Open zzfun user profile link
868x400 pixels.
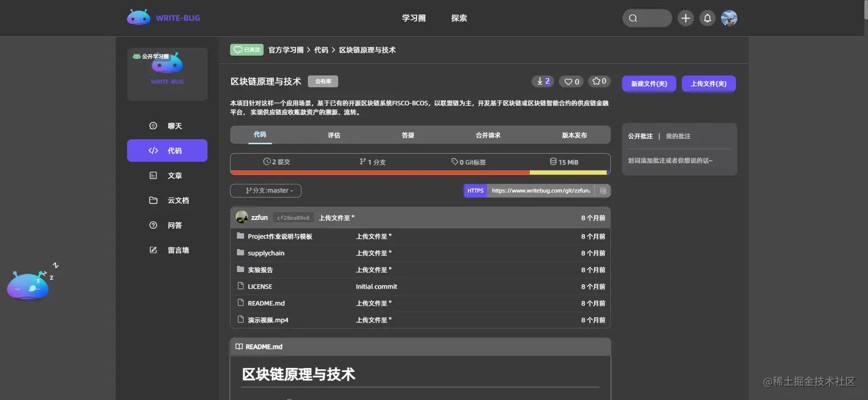click(259, 218)
